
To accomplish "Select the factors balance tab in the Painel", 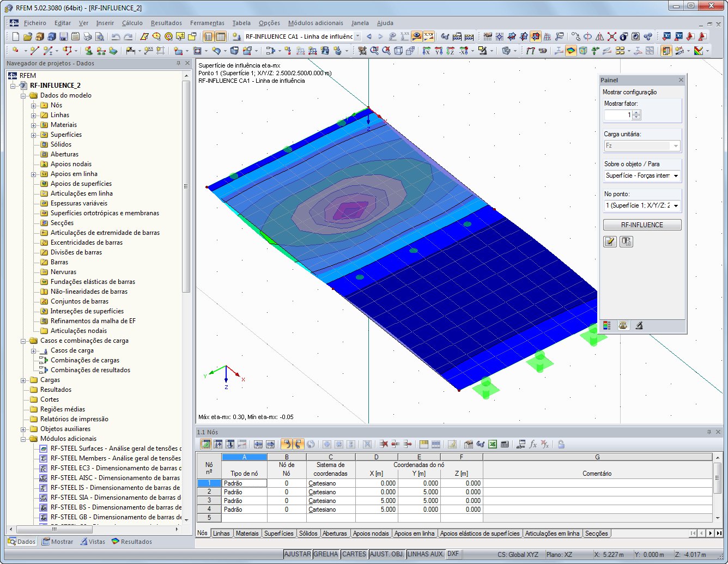I will (623, 325).
